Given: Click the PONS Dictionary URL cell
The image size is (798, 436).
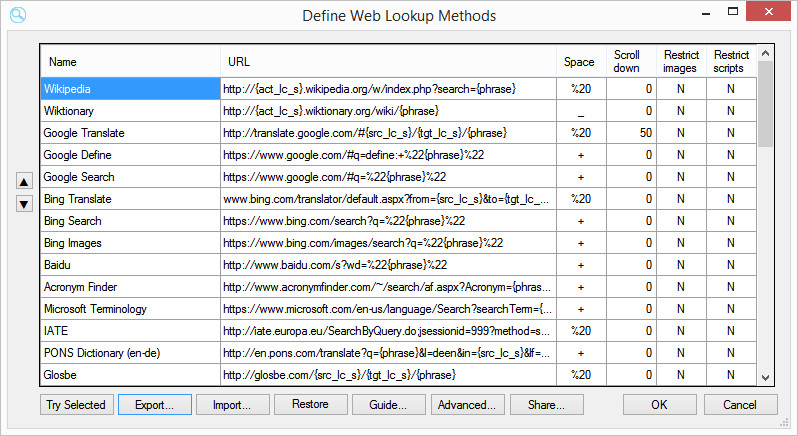Looking at the screenshot, I should 388,353.
